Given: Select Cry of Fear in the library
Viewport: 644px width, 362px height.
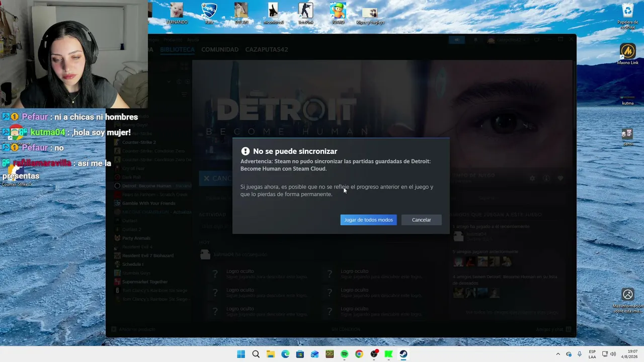Looking at the screenshot, I should (133, 168).
